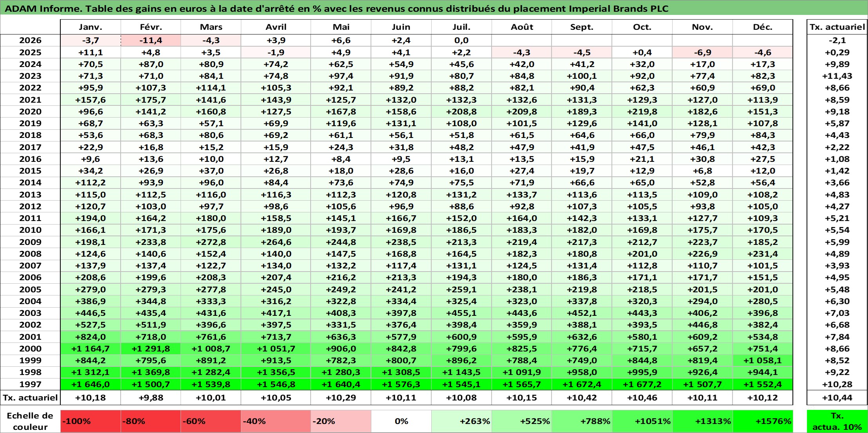868x433 pixels.
Task: Select the +1 646,0 cell for Janv. 1997
Action: coord(90,384)
